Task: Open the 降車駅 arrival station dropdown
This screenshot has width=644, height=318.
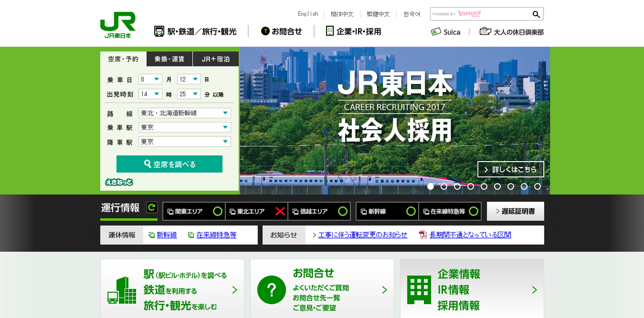Action: pos(184,142)
